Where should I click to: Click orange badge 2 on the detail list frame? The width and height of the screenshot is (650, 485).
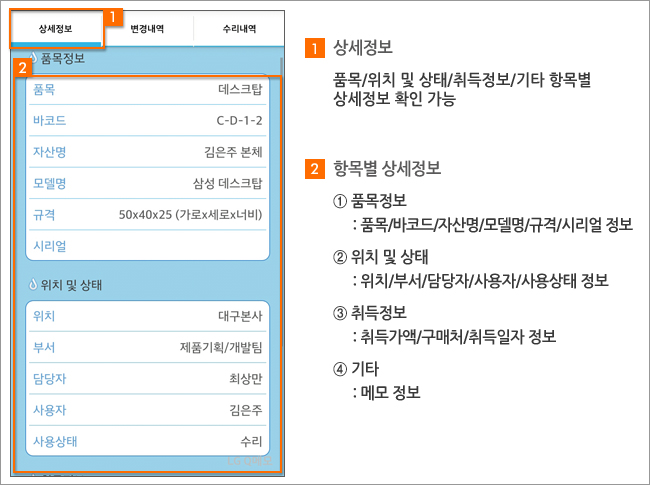[x=22, y=70]
